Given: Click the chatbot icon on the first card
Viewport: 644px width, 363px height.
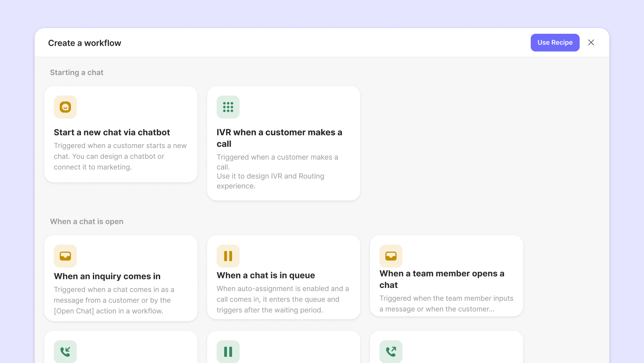Looking at the screenshot, I should 65,107.
